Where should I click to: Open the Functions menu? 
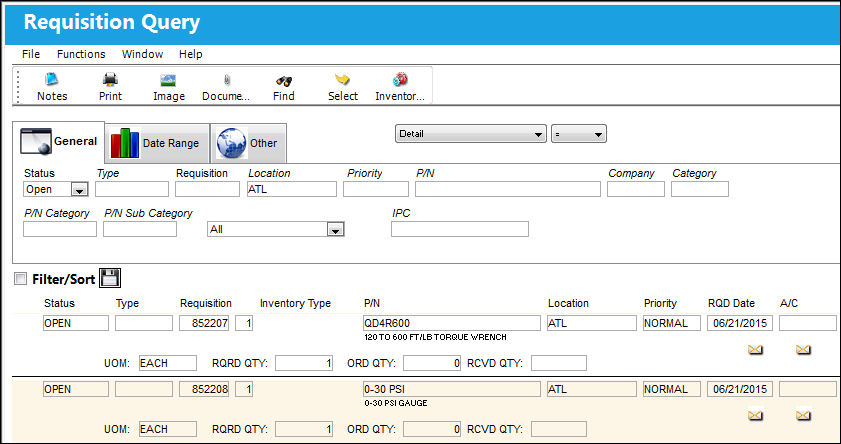click(81, 54)
